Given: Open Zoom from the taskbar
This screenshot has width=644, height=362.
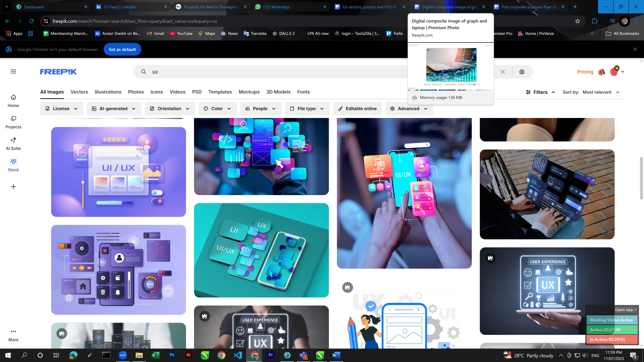Looking at the screenshot, I should [123, 355].
